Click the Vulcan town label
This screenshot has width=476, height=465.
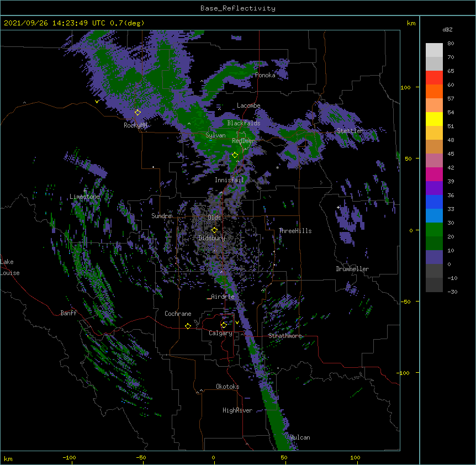click(x=300, y=437)
